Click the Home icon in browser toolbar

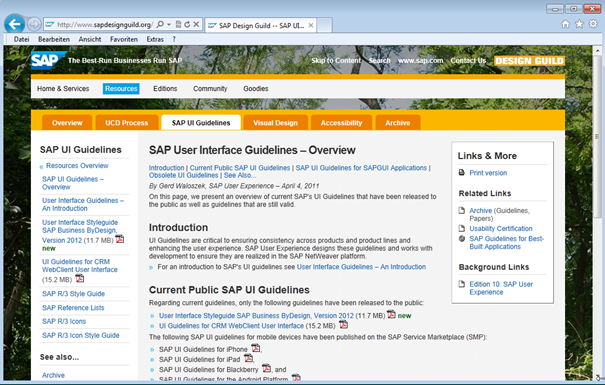click(x=565, y=24)
